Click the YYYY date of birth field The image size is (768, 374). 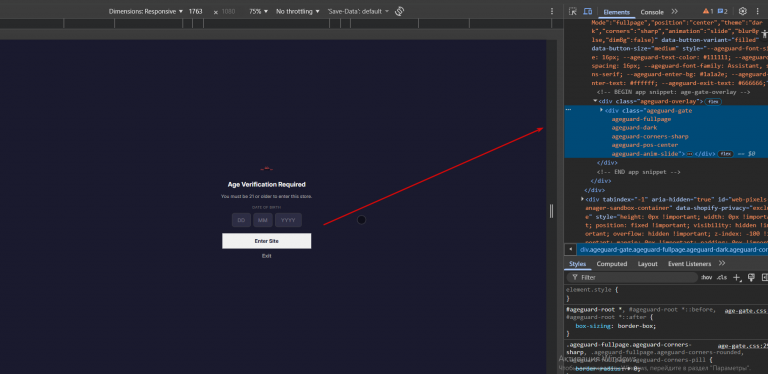pos(288,220)
